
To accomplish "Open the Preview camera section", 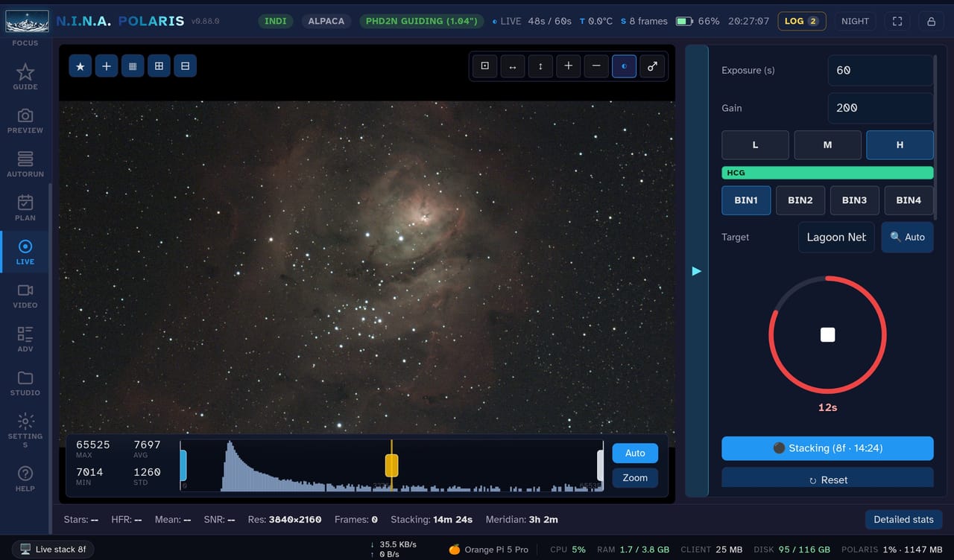I will [25, 121].
